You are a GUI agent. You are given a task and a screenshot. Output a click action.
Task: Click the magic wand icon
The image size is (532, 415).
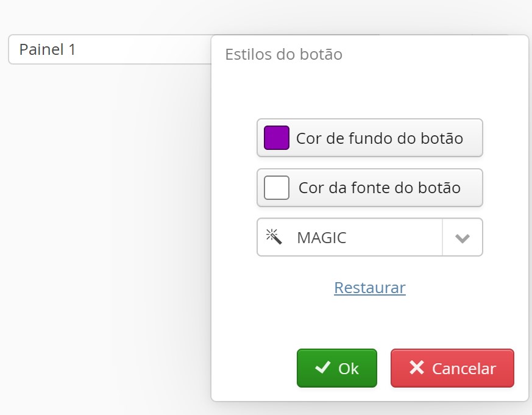[274, 237]
